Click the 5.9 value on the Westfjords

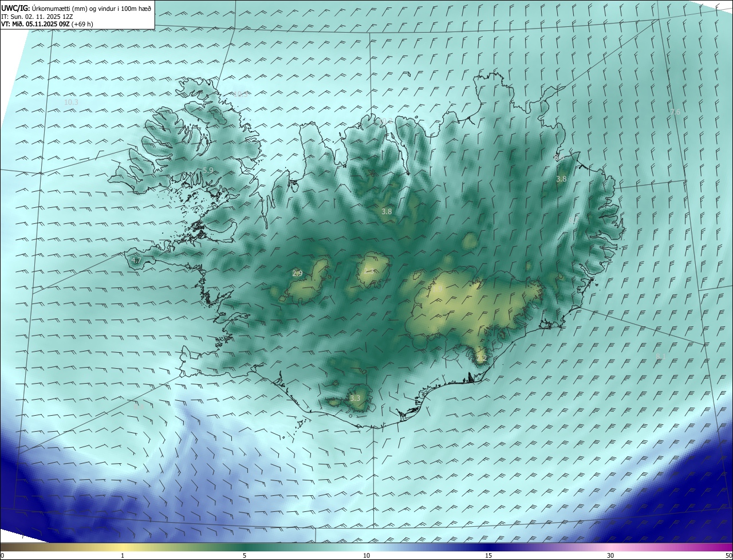pos(208,171)
